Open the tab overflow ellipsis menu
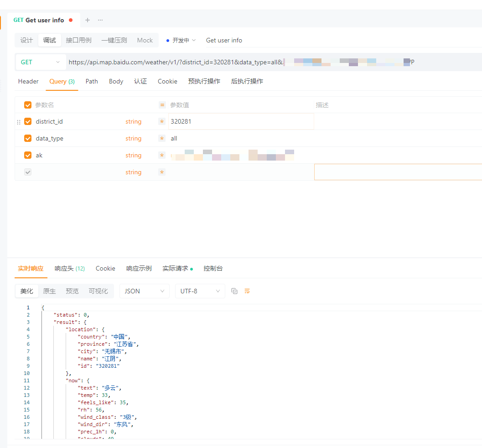 [x=100, y=20]
